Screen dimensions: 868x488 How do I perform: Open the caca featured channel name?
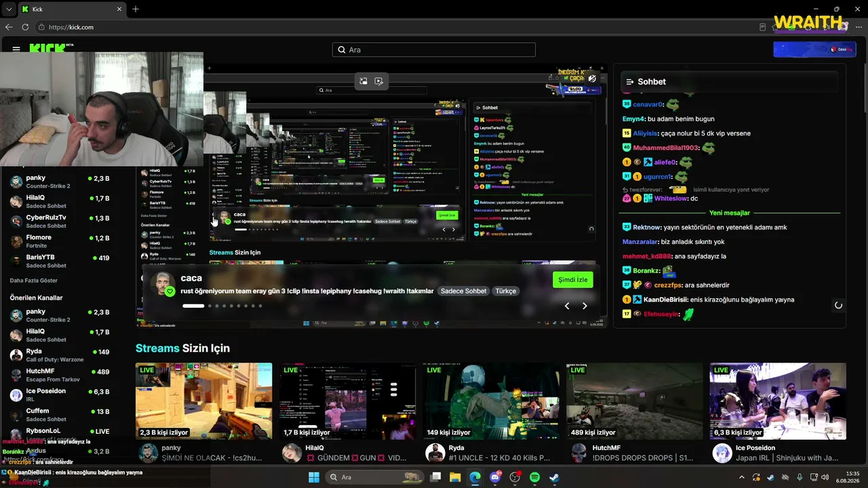pyautogui.click(x=191, y=278)
